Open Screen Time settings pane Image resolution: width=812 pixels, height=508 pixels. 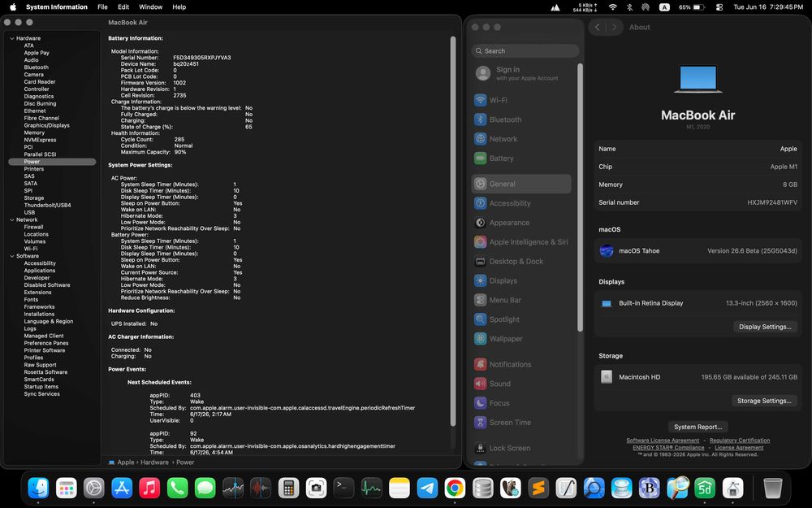coord(521,423)
